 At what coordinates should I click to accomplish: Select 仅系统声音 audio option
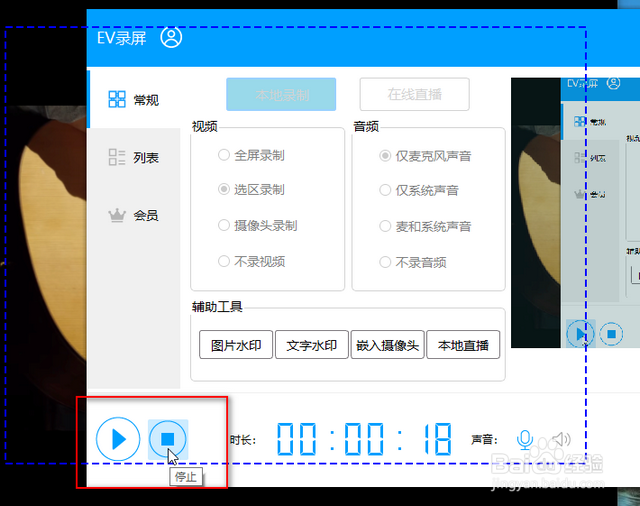(x=419, y=190)
